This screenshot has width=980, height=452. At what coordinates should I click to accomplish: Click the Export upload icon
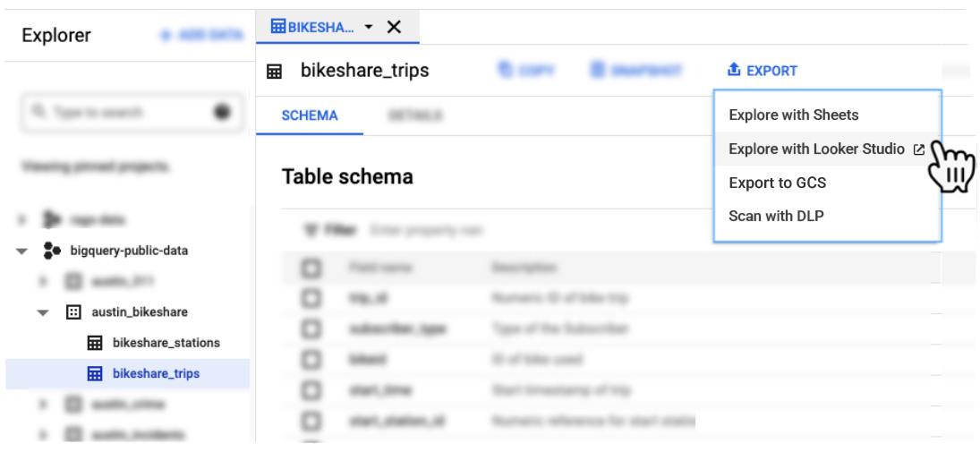(734, 70)
